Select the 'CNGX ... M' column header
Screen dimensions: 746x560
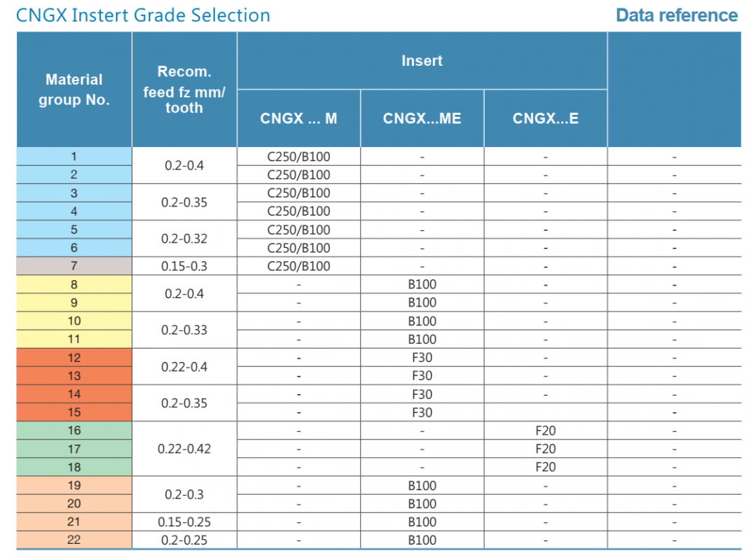[x=299, y=118]
